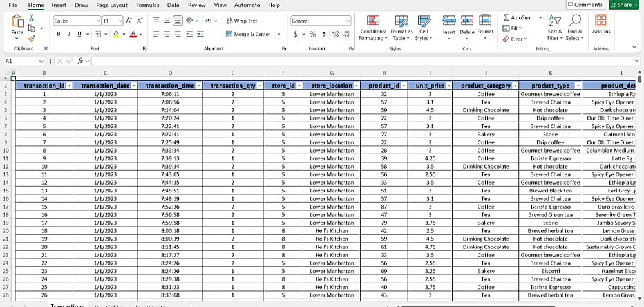Image resolution: width=644 pixels, height=307 pixels.
Task: Apply Percent Style format
Action: click(313, 35)
